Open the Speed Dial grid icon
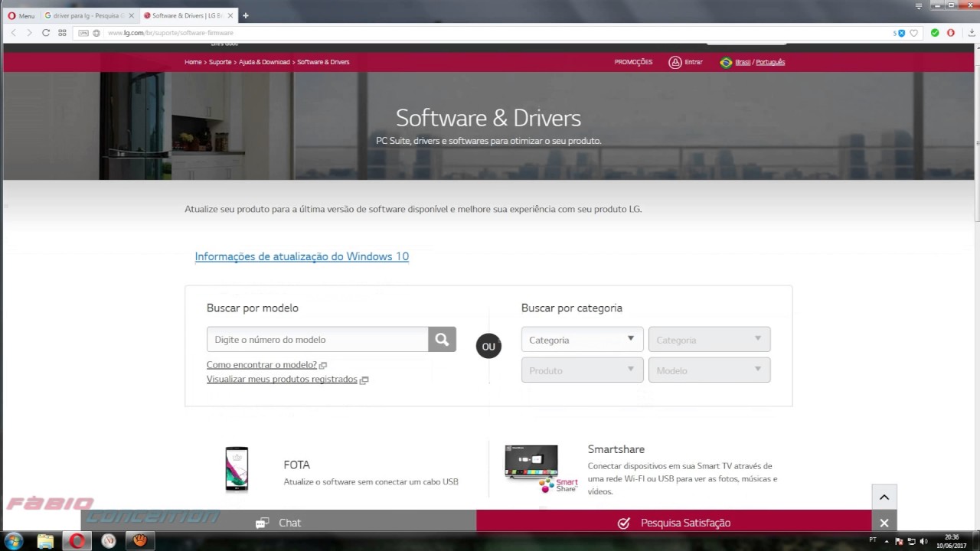This screenshot has width=980, height=551. tap(62, 33)
